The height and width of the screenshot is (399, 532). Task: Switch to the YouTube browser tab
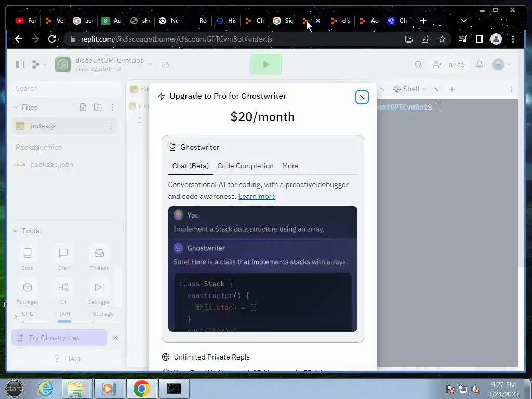[x=25, y=21]
